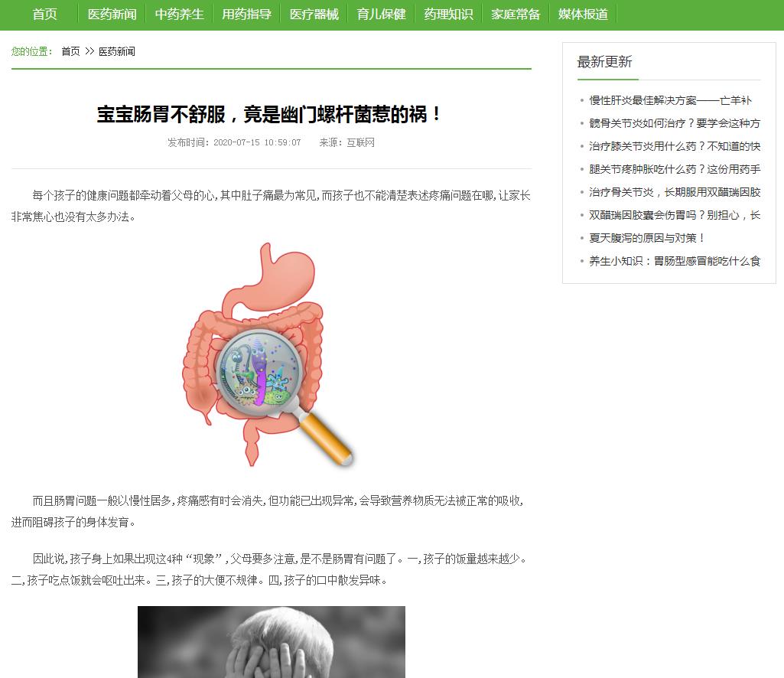Click paragraph starting 而且肠胃问题一般以慢性居多

click(x=268, y=511)
